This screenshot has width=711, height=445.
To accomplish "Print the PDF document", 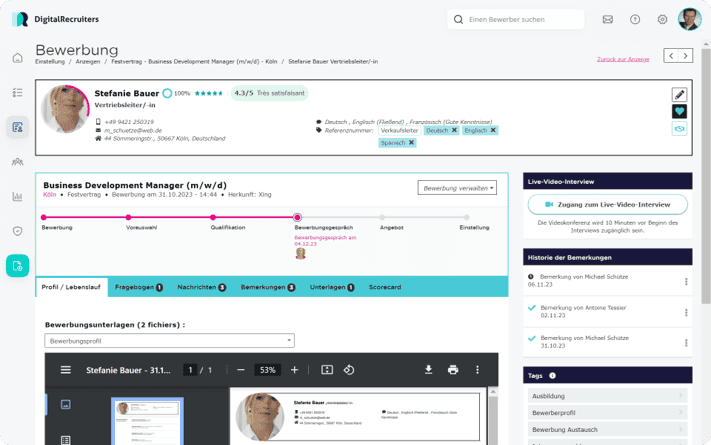I will (x=453, y=370).
